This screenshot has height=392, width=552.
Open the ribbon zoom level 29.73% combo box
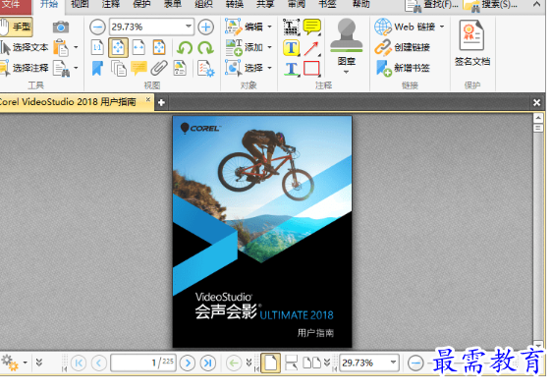(x=151, y=27)
